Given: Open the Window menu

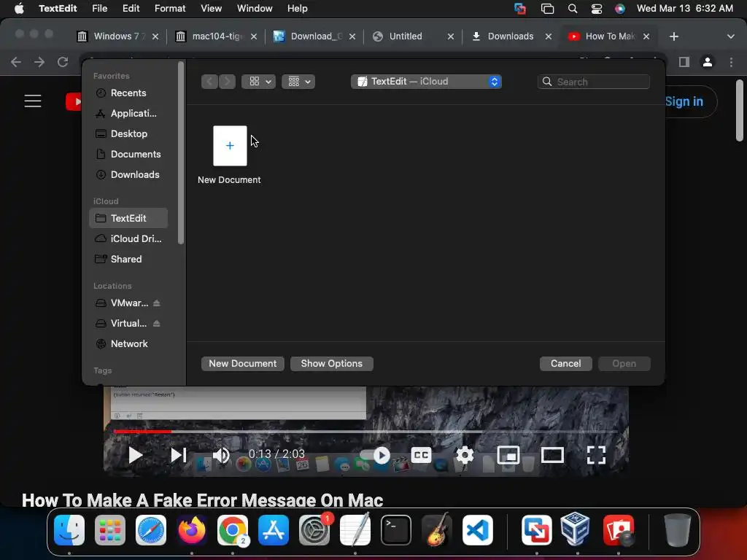Looking at the screenshot, I should (x=255, y=9).
